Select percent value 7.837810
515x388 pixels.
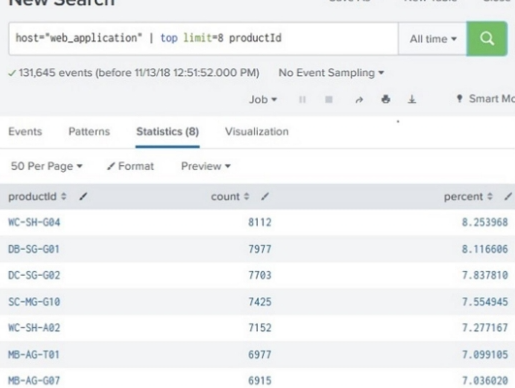pos(485,275)
